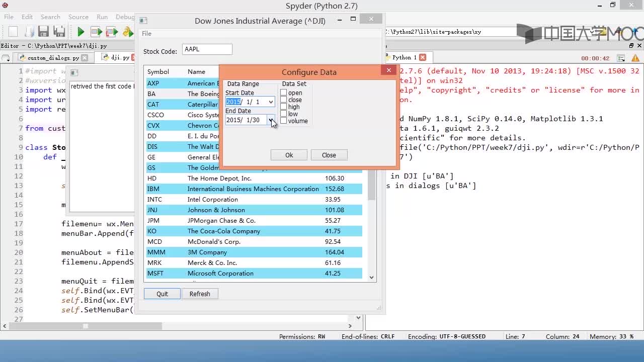Image resolution: width=644 pixels, height=362 pixels.
Task: Open the Source menu
Action: click(78, 17)
